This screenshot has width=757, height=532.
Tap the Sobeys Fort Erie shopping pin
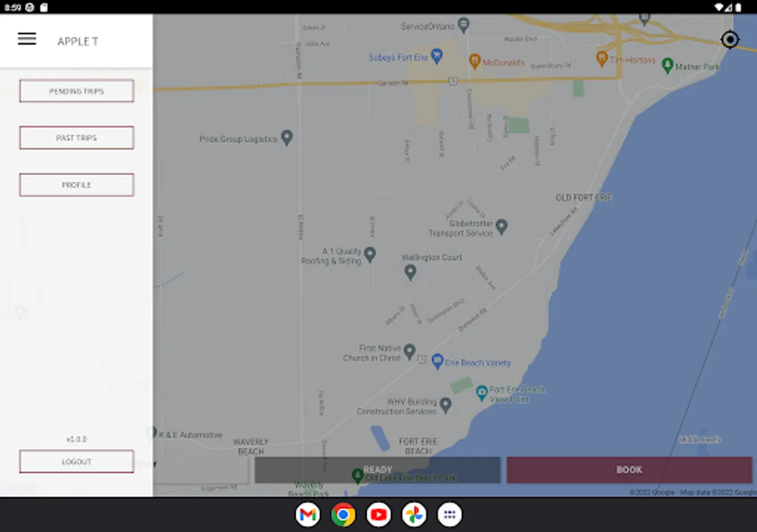pos(436,56)
